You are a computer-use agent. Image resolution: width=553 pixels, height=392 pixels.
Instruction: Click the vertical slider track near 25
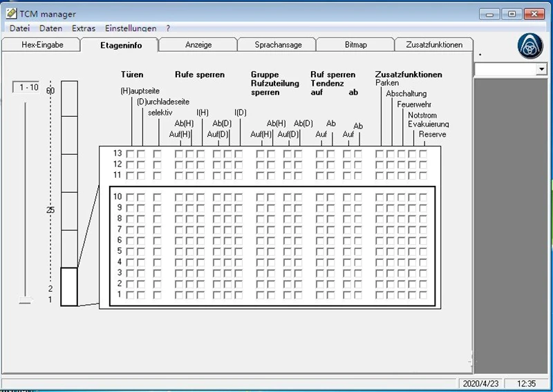25,210
